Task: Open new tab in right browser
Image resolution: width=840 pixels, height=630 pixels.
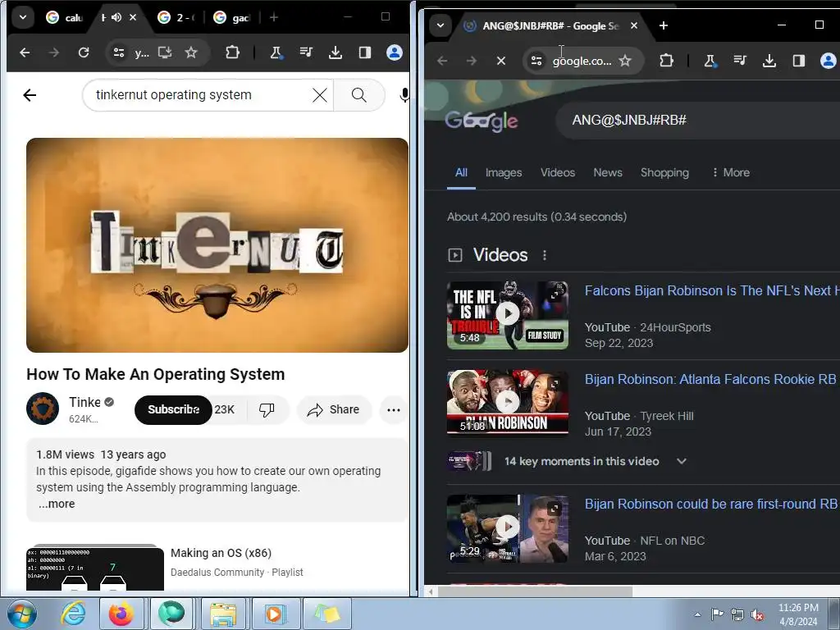Action: [664, 25]
